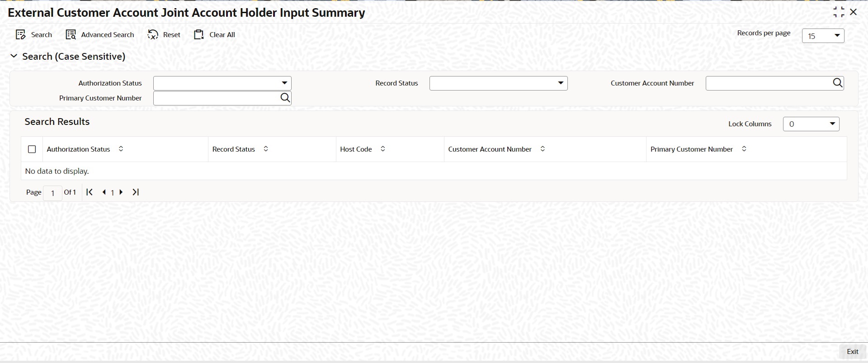The height and width of the screenshot is (363, 868).
Task: Close the summary screen with X
Action: click(x=854, y=12)
